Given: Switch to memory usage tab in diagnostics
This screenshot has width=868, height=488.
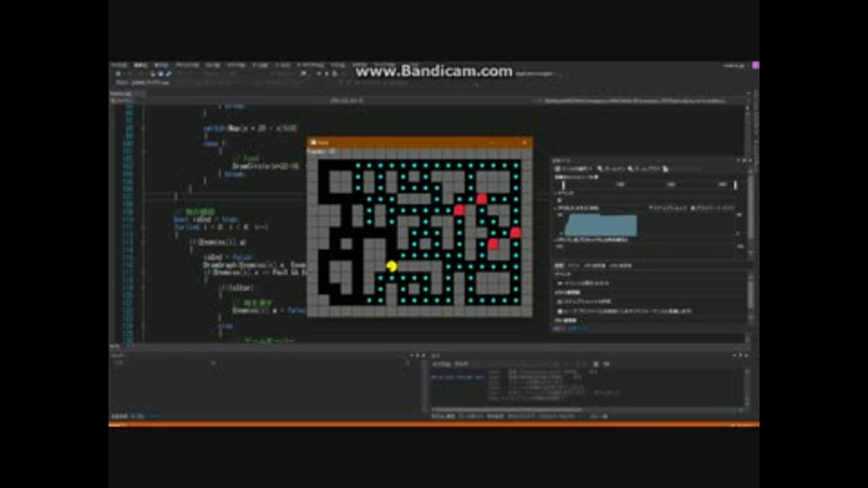Looking at the screenshot, I should pos(595,266).
